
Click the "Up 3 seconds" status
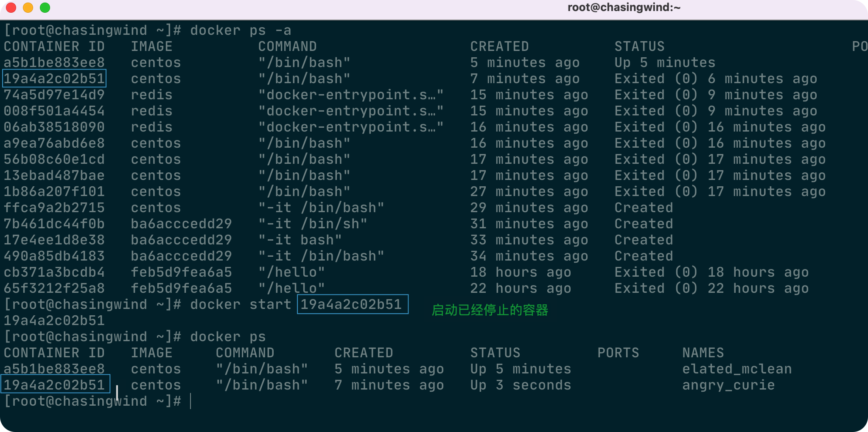point(521,385)
